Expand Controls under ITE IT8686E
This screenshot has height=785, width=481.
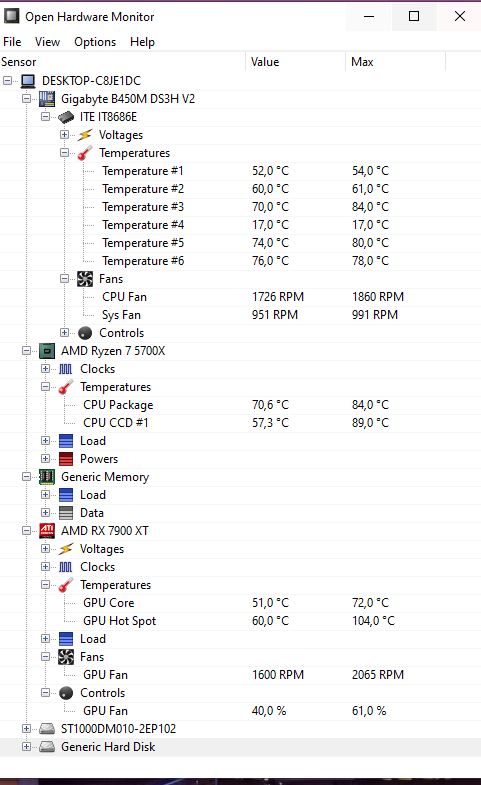tap(65, 332)
